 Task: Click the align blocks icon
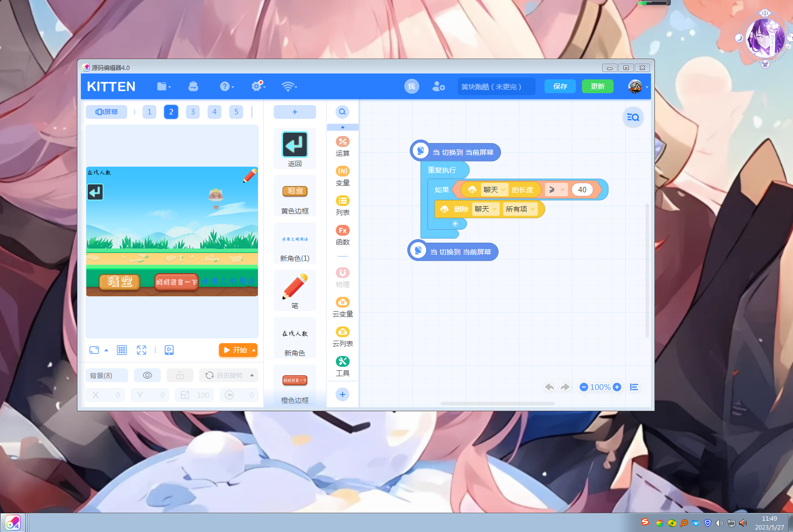pos(634,387)
